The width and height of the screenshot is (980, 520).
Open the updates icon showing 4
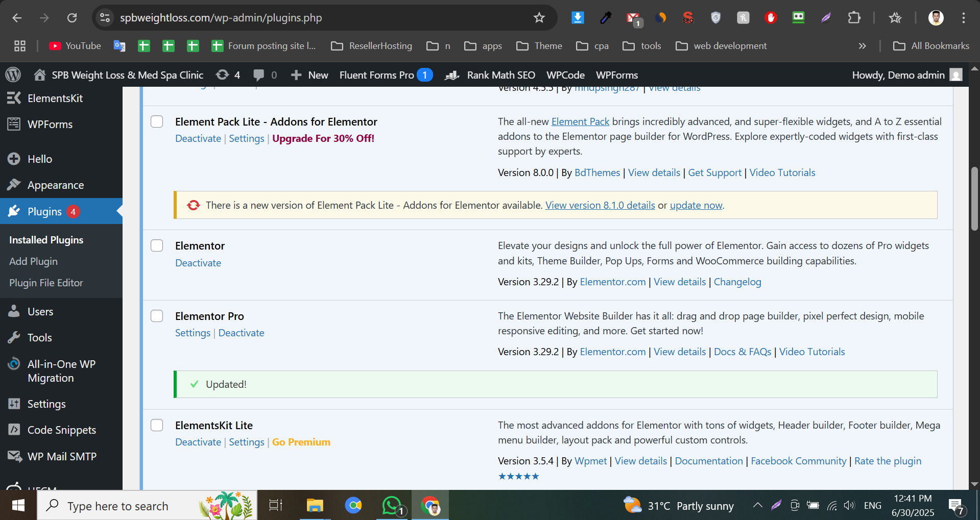pyautogui.click(x=222, y=75)
